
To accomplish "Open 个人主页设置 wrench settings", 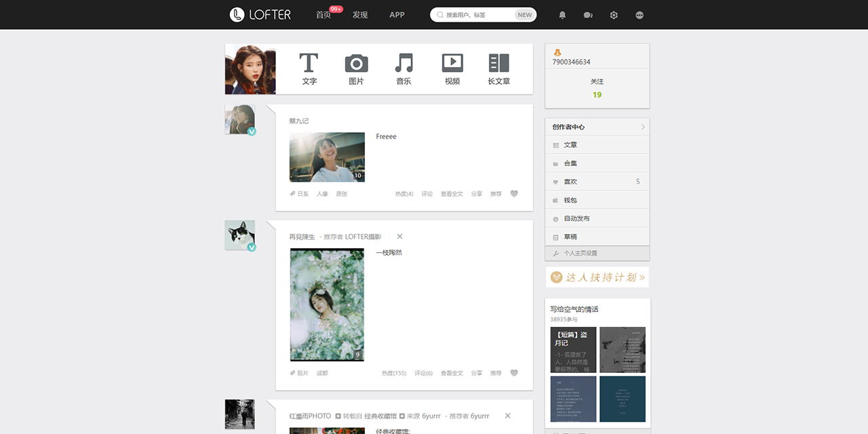I will tap(597, 253).
